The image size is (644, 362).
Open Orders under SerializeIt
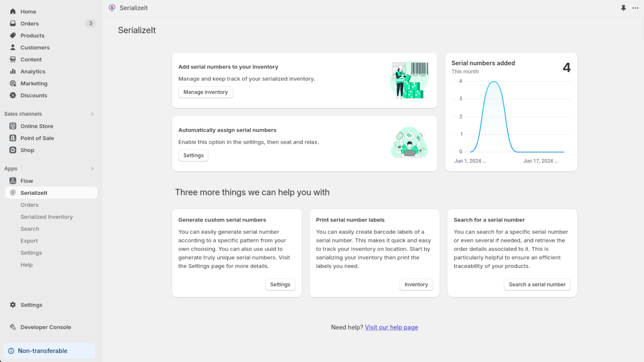click(29, 205)
